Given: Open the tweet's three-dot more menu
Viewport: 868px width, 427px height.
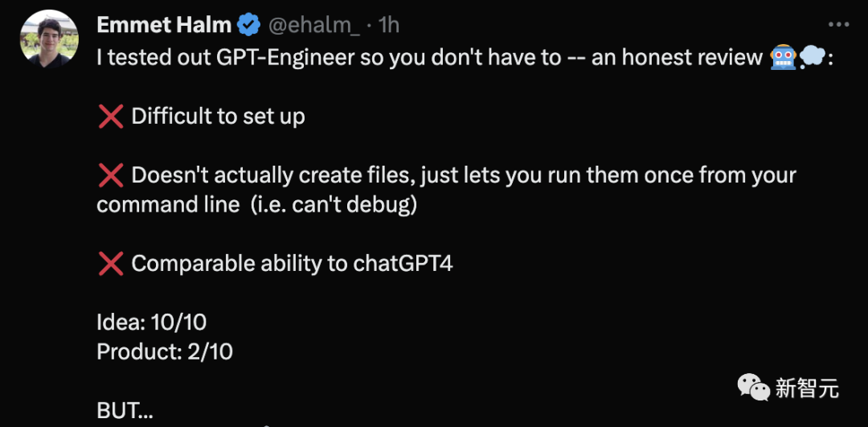Looking at the screenshot, I should tap(838, 25).
